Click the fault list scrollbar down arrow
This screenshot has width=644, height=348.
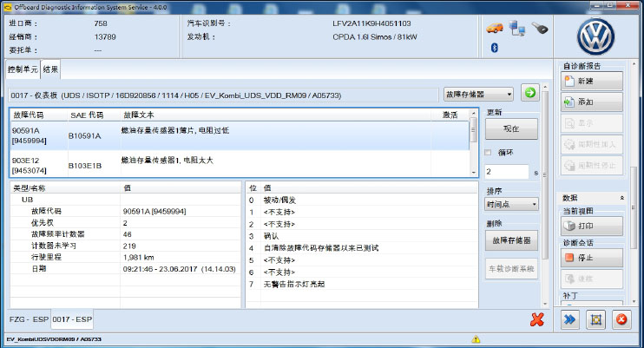473,173
